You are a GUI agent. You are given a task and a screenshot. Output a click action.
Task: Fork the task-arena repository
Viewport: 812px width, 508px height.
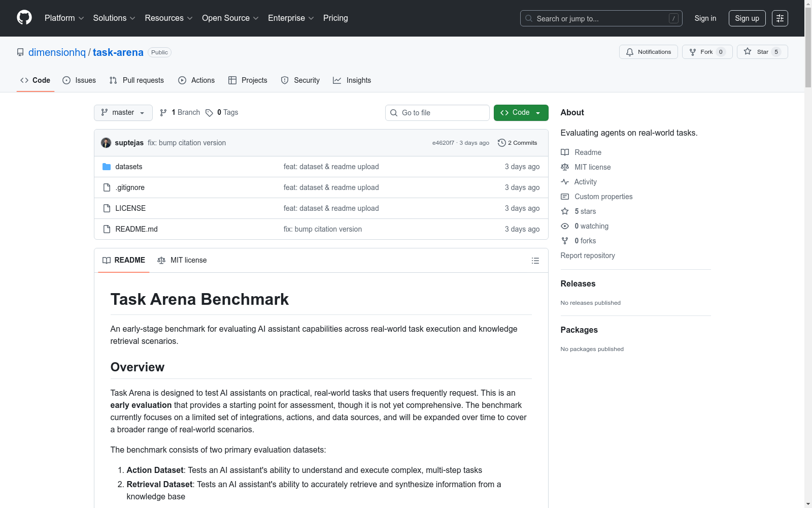coord(707,52)
